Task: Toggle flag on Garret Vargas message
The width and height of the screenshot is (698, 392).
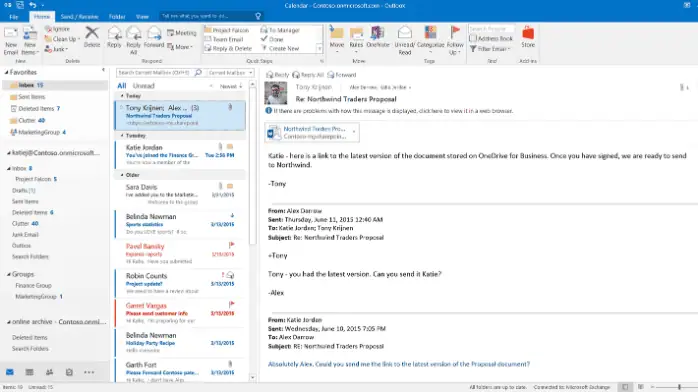Action: (x=231, y=304)
